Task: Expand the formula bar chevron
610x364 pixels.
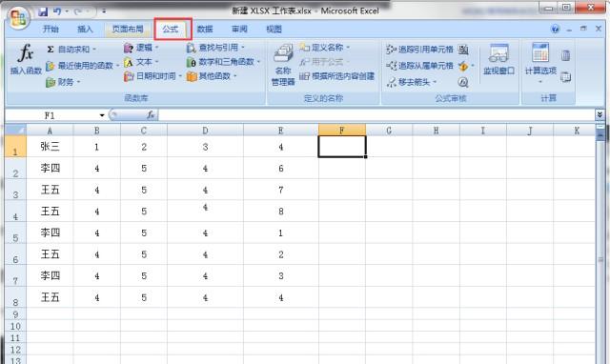Action: 600,114
